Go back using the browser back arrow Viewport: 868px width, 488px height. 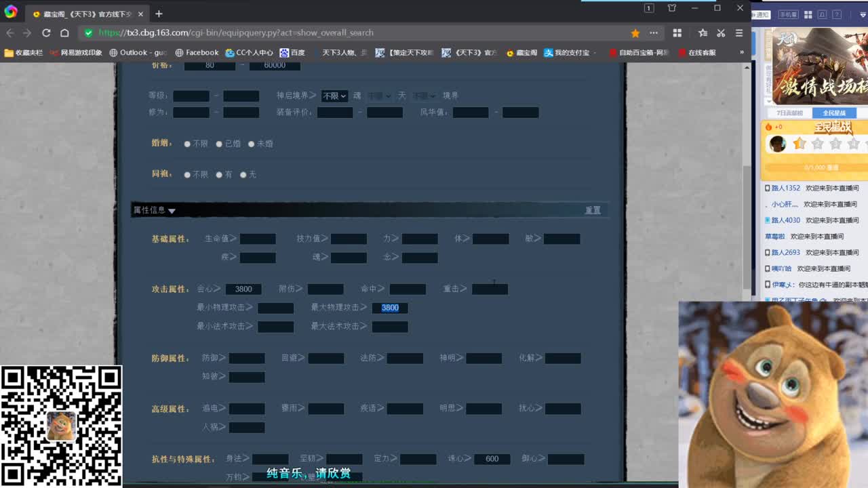pyautogui.click(x=10, y=33)
